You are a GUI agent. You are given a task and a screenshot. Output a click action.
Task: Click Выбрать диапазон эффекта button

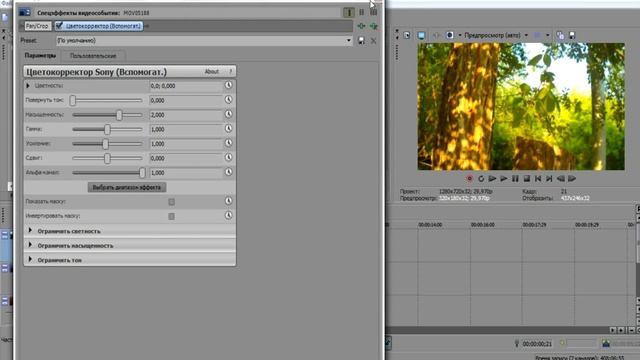coord(127,187)
